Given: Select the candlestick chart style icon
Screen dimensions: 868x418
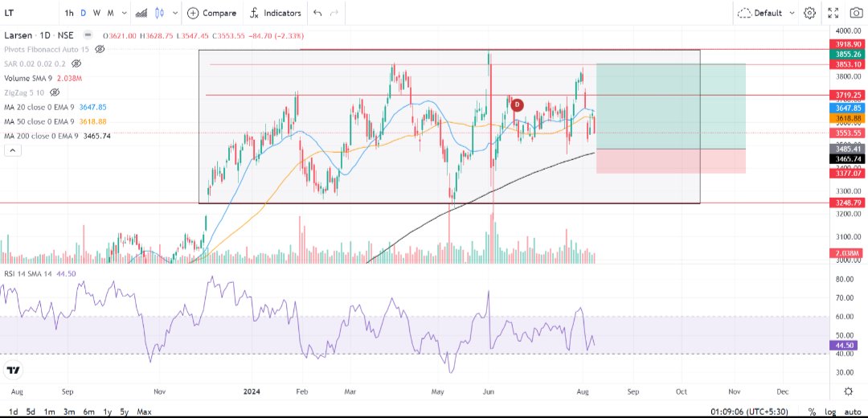Looking at the screenshot, I should tap(159, 13).
